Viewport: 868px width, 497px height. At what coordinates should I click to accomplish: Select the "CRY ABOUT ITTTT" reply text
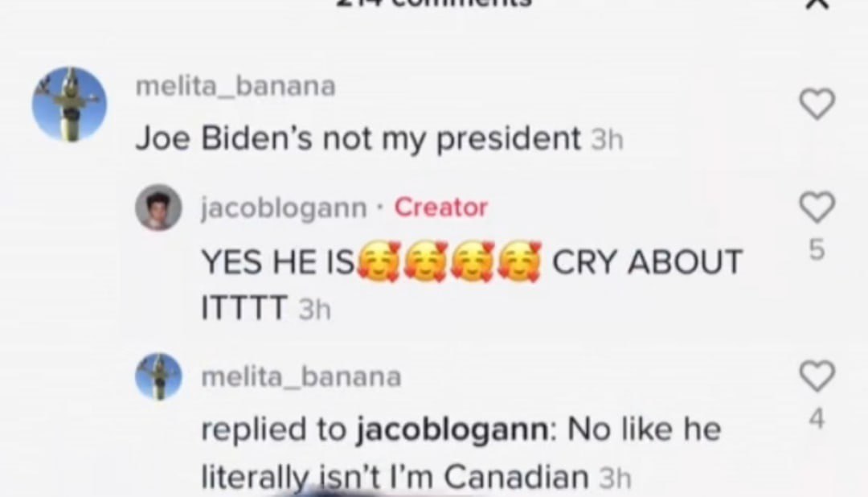click(x=471, y=284)
